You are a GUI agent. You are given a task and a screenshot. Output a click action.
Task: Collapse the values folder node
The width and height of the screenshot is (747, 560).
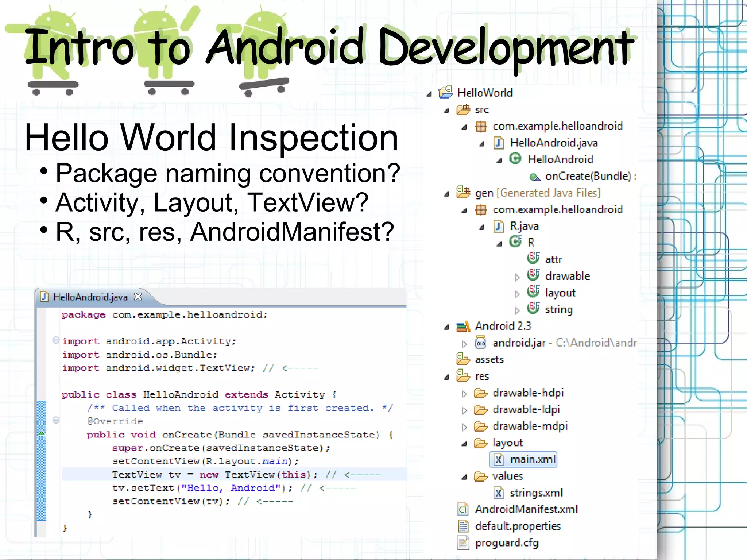(464, 477)
